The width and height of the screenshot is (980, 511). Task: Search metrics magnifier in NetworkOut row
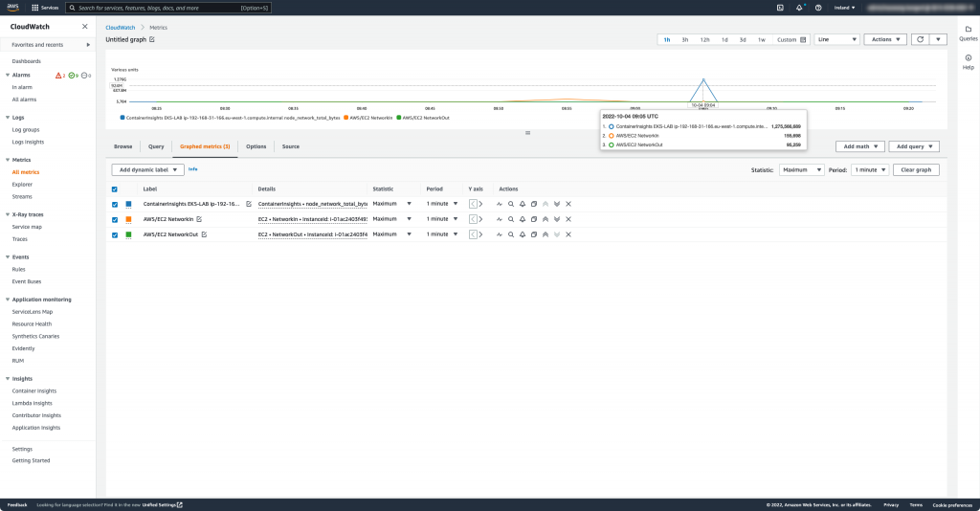511,234
